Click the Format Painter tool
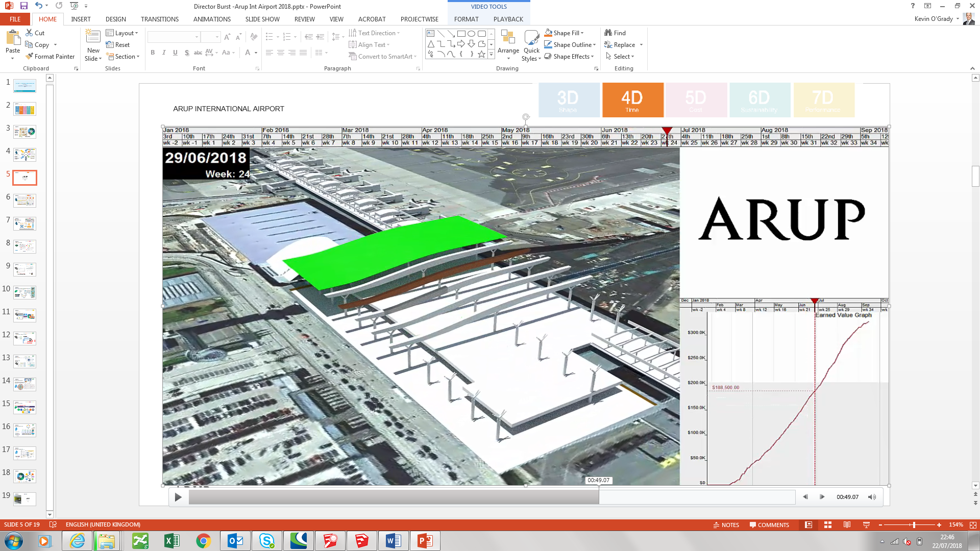This screenshot has width=980, height=551. tap(50, 57)
